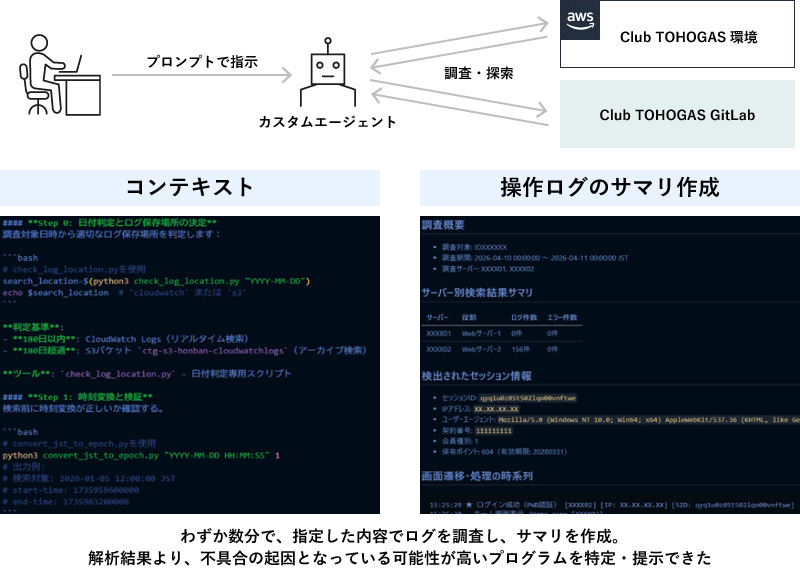This screenshot has width=800, height=570.
Task: Click the # 検索対象: 2026-01-05 12:00:00 JST line
Action: (89, 479)
